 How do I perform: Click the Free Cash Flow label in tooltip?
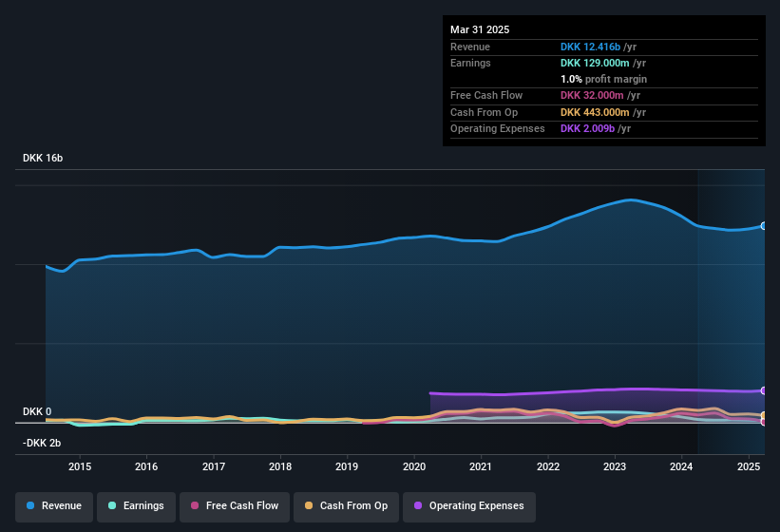[x=486, y=95]
